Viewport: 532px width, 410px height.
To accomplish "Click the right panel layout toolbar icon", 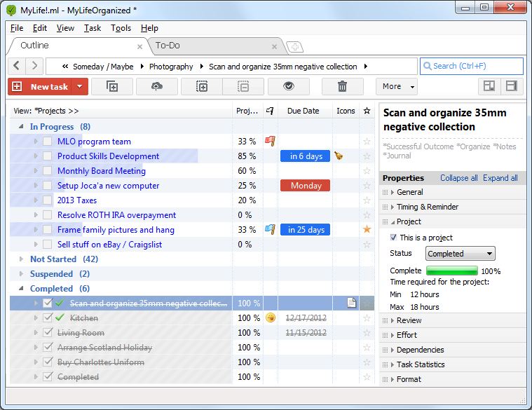I will (x=511, y=86).
